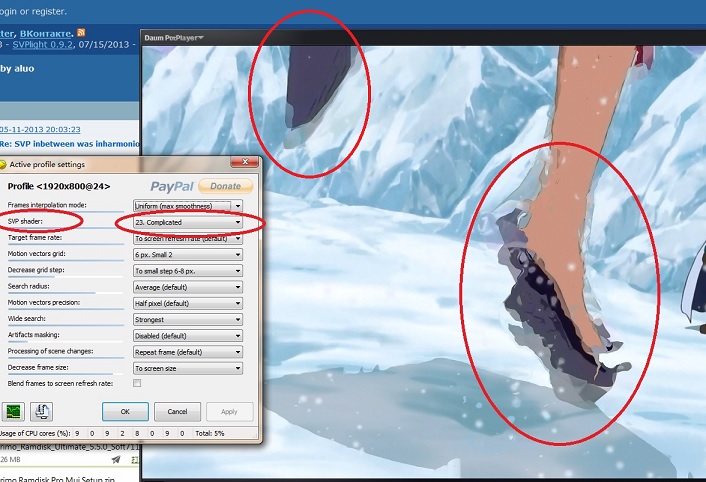The image size is (706, 482).
Task: Open the Daum PotPlayer title menu
Action: click(x=174, y=38)
